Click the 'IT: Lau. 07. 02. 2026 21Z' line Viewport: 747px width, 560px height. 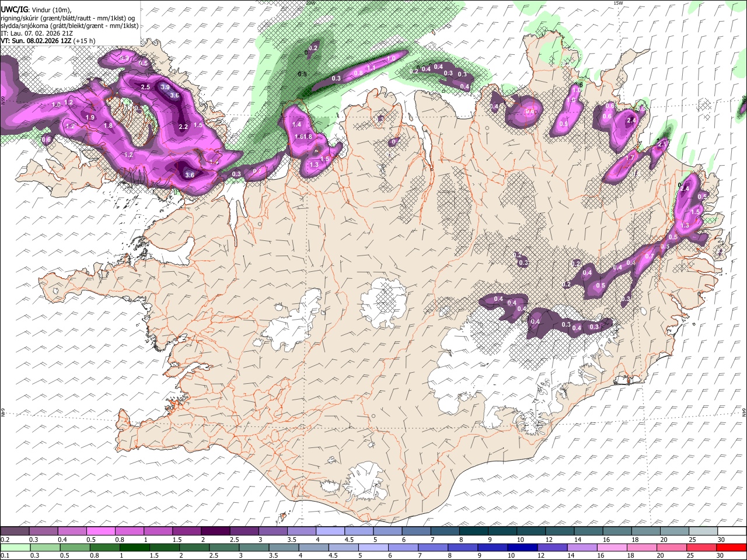pos(37,33)
